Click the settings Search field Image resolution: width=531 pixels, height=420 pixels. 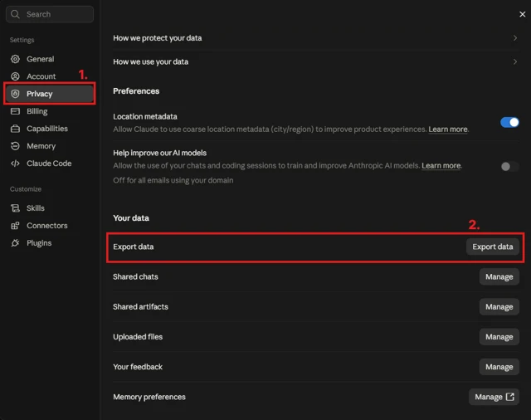pos(50,14)
